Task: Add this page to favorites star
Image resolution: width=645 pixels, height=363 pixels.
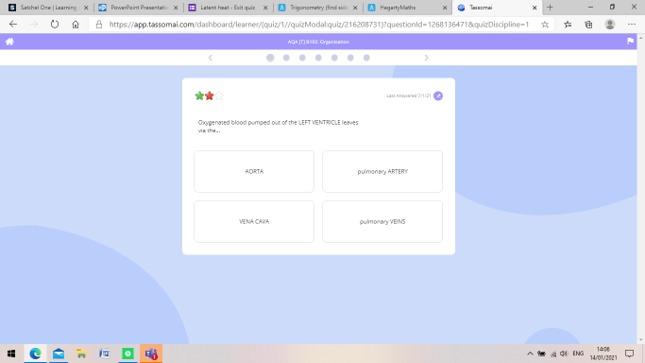Action: 545,25
